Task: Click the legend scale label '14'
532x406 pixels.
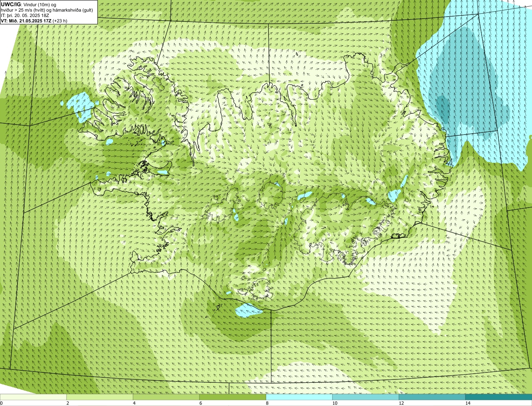Action: pos(468,403)
